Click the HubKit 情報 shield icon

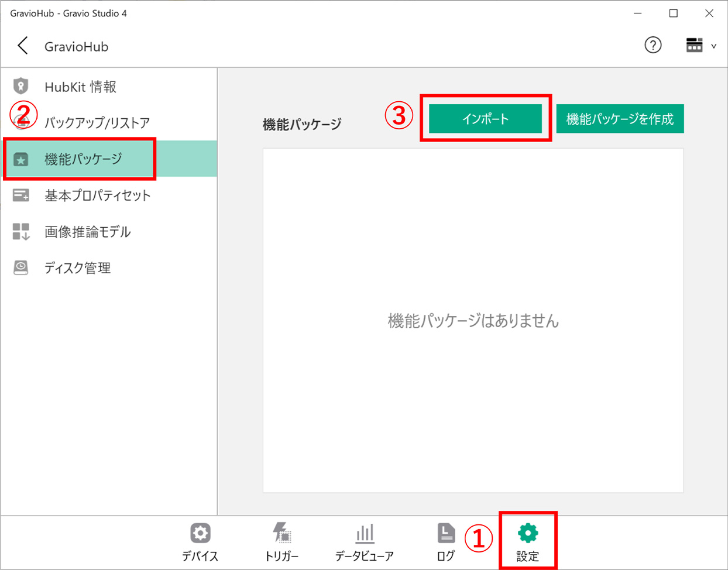(x=21, y=87)
